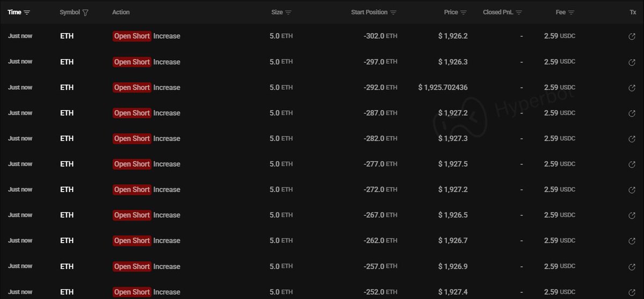
Task: Open transaction link for the $1,927.5 trade
Action: coord(632,165)
